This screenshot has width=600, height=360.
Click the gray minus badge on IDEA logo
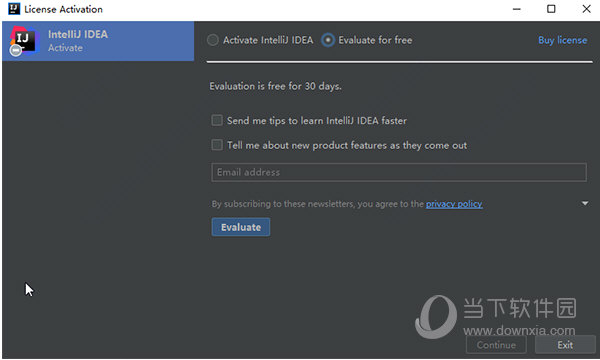point(16,50)
